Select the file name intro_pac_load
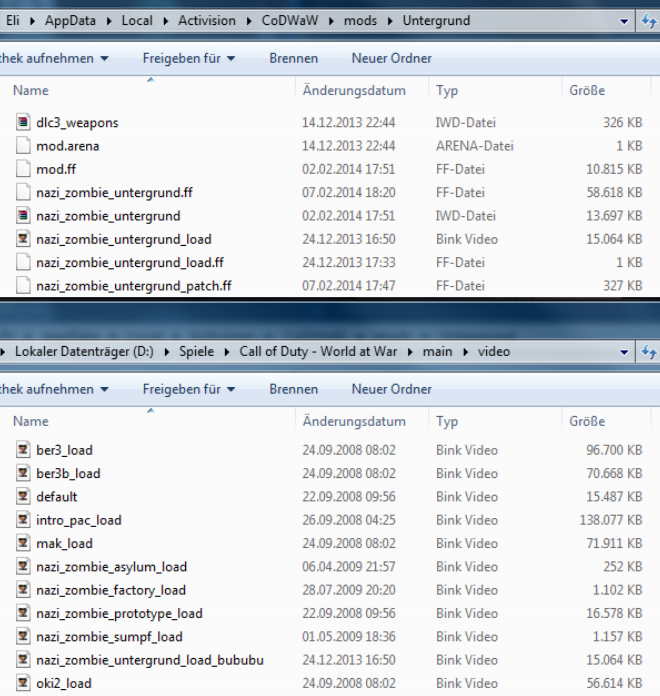This screenshot has width=660, height=696. 79,520
